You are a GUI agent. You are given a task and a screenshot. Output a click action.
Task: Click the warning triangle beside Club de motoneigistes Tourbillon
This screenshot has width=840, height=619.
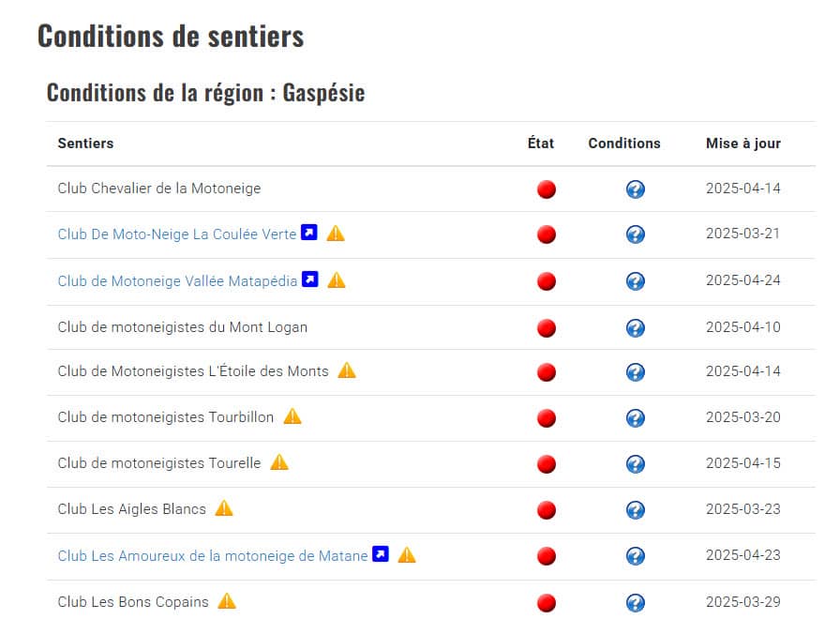(x=292, y=416)
